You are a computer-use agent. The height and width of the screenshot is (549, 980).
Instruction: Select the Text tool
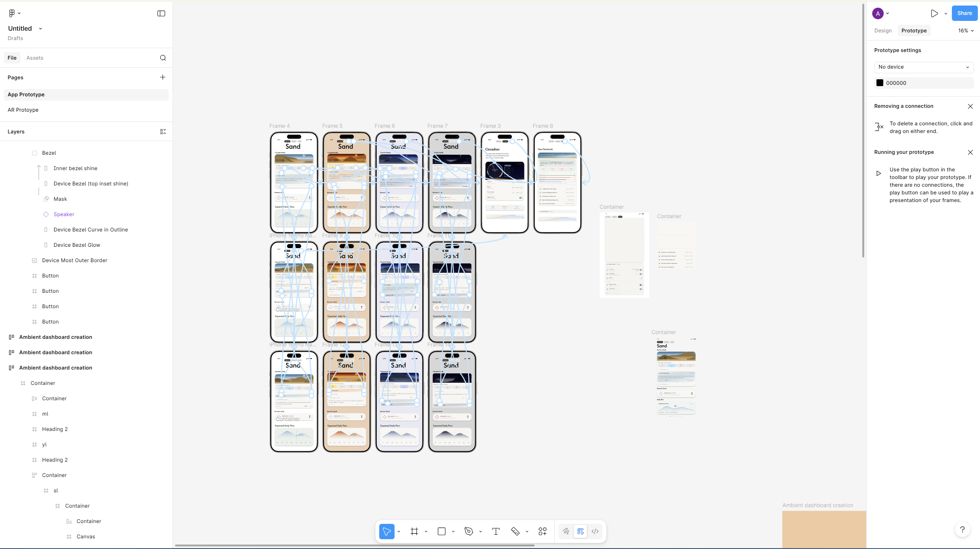(x=496, y=531)
